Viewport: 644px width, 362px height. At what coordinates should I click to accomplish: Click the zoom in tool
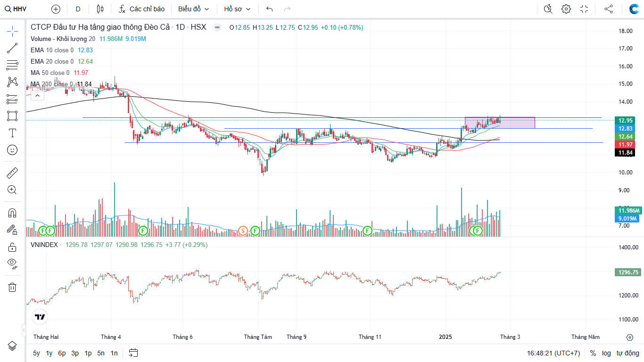(12, 190)
